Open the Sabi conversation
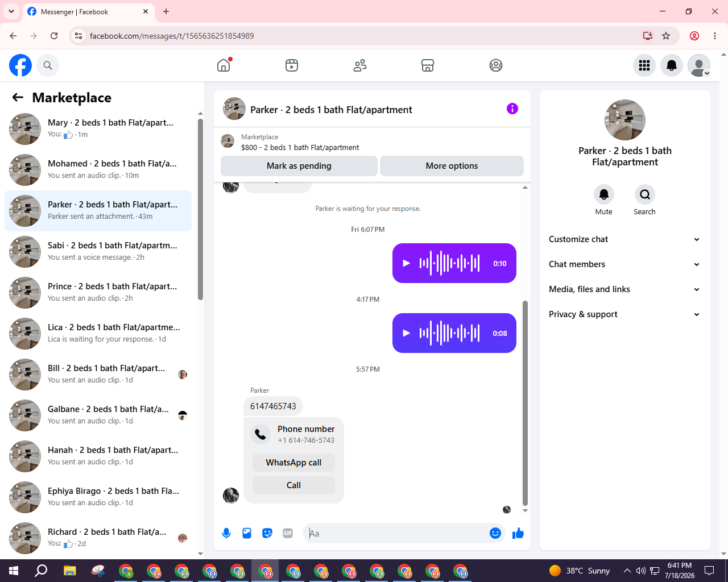The height and width of the screenshot is (582, 728). (x=98, y=252)
